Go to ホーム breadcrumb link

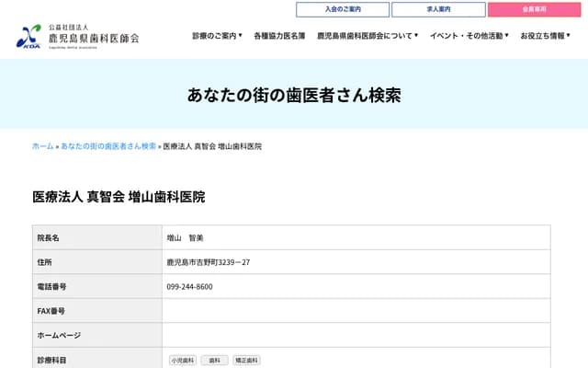click(43, 146)
